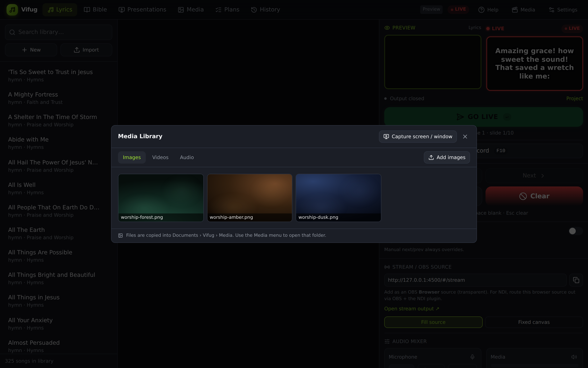
Task: Focus the Search library field
Action: (59, 32)
